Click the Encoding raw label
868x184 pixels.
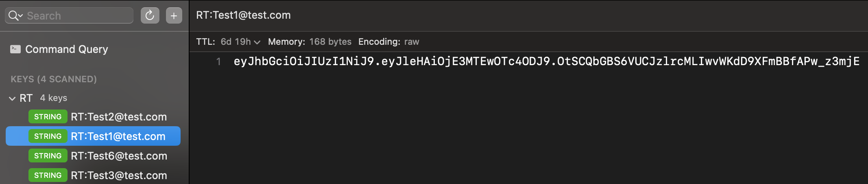(x=388, y=42)
